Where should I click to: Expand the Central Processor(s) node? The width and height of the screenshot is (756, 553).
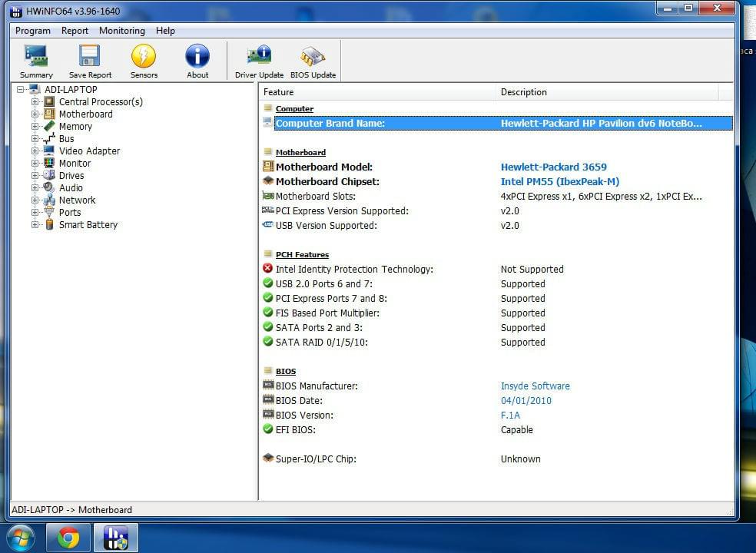[x=35, y=101]
